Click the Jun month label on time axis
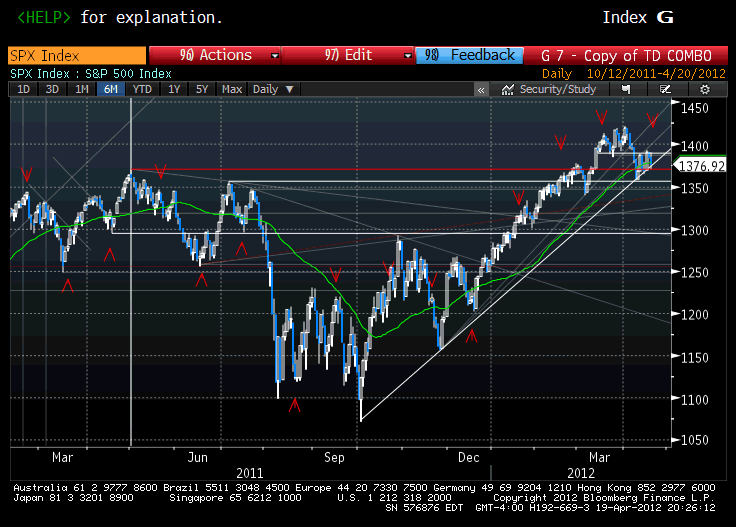 (197, 458)
